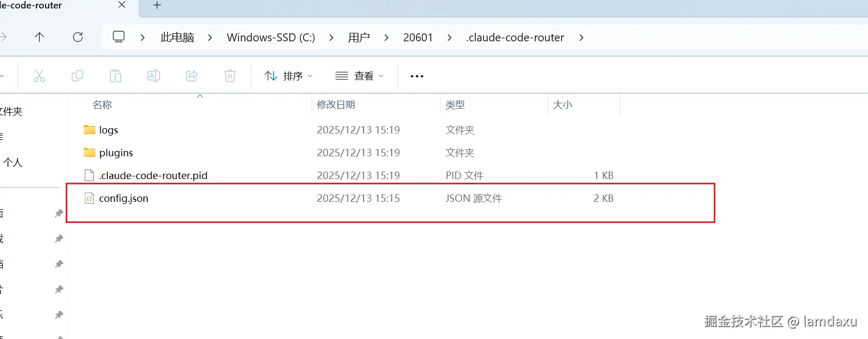Expand chevron after 此电脑 in breadcrumb
The image size is (868, 339).
pyautogui.click(x=210, y=38)
